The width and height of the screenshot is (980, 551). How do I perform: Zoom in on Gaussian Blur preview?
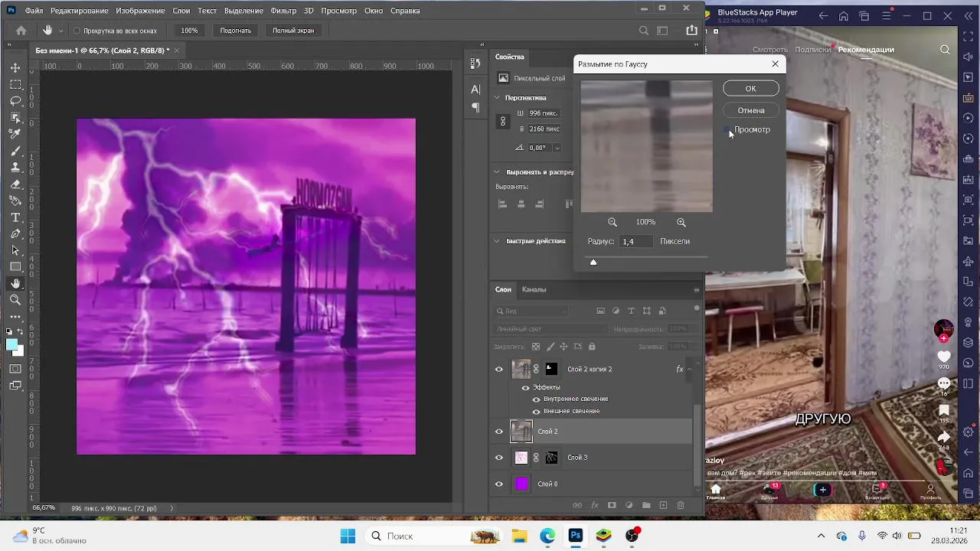point(681,222)
